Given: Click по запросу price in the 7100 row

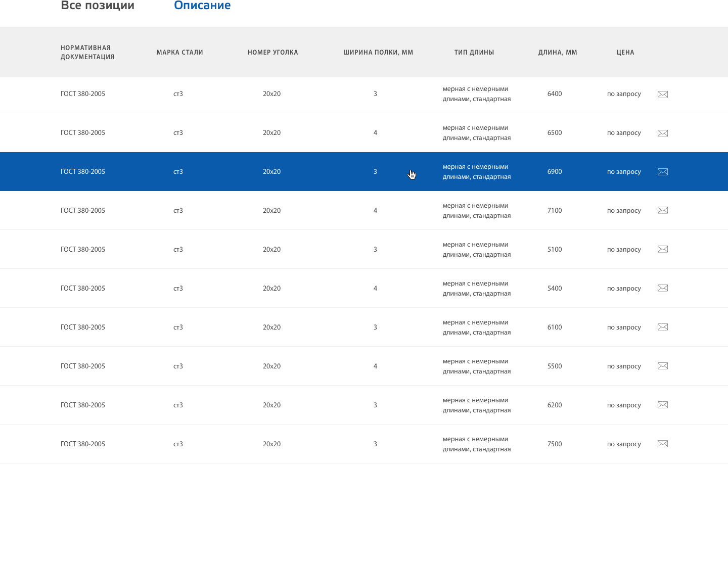Looking at the screenshot, I should [x=624, y=211].
